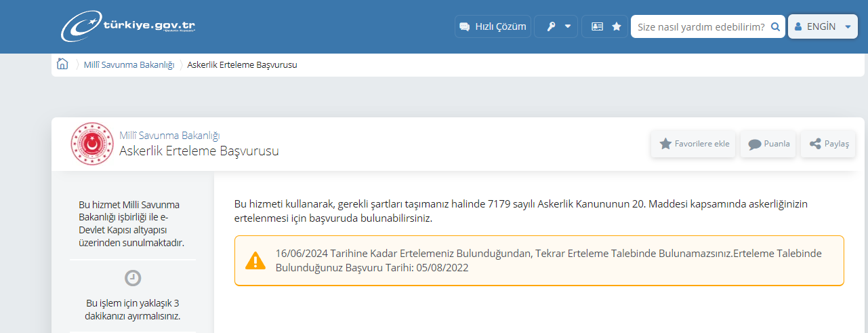
Task: Click the ID card icon in header
Action: tap(597, 26)
